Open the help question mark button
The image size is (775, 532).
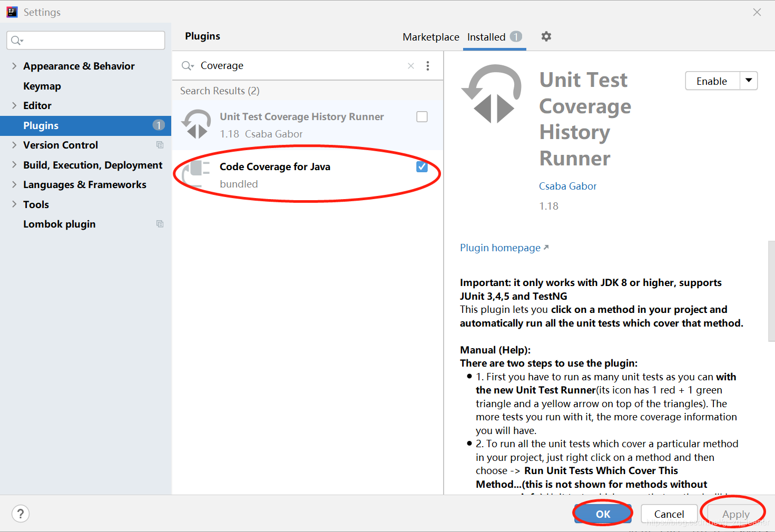click(x=21, y=514)
